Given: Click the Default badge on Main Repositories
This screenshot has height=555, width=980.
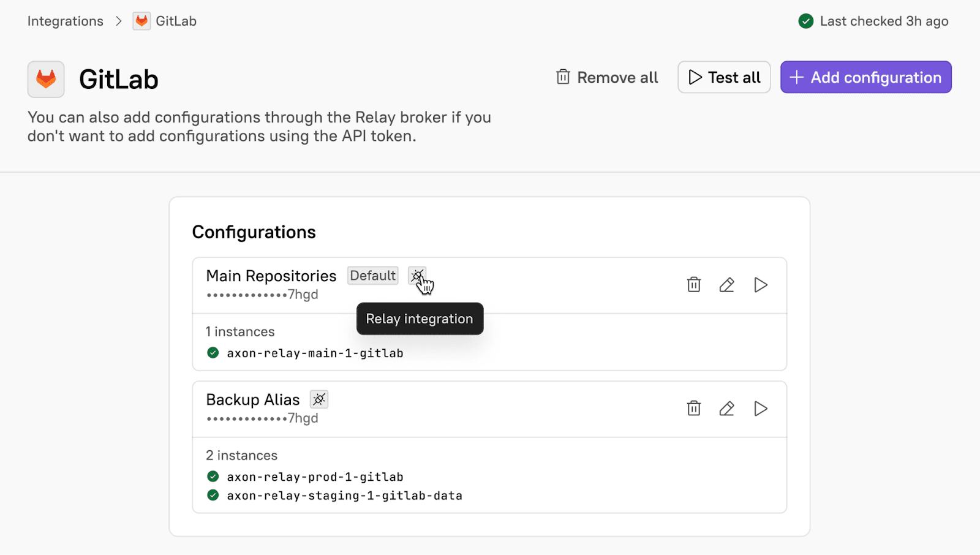Looking at the screenshot, I should click(372, 276).
